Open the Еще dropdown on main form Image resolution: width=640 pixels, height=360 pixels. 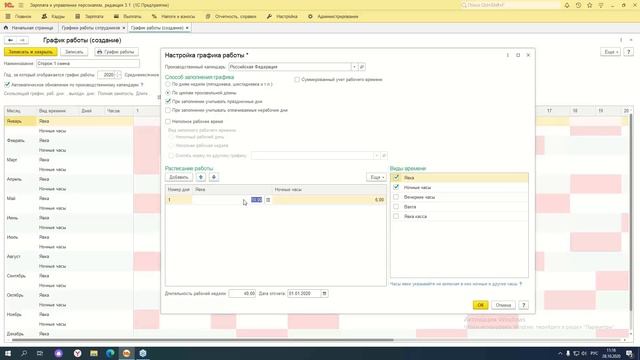pyautogui.click(x=610, y=52)
